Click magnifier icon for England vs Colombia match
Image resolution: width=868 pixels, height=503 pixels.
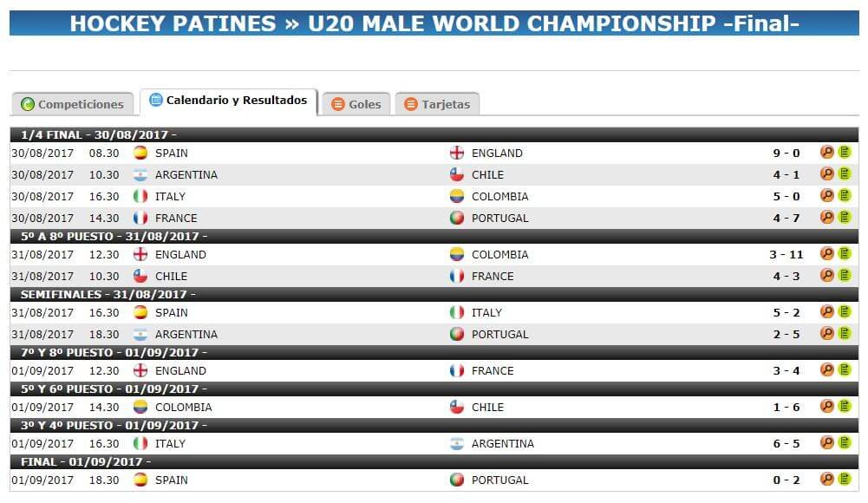coord(827,253)
